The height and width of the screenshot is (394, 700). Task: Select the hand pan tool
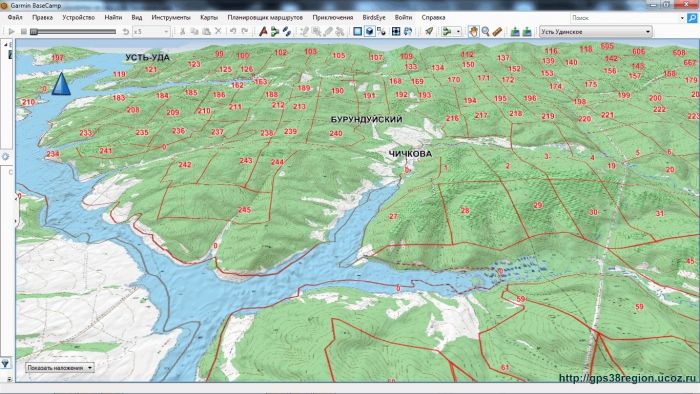[473, 32]
